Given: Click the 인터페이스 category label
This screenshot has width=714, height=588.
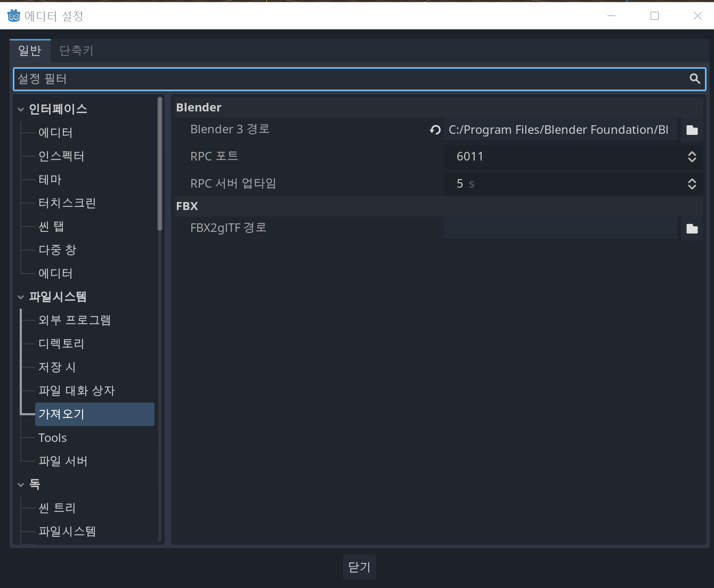Looking at the screenshot, I should 58,109.
